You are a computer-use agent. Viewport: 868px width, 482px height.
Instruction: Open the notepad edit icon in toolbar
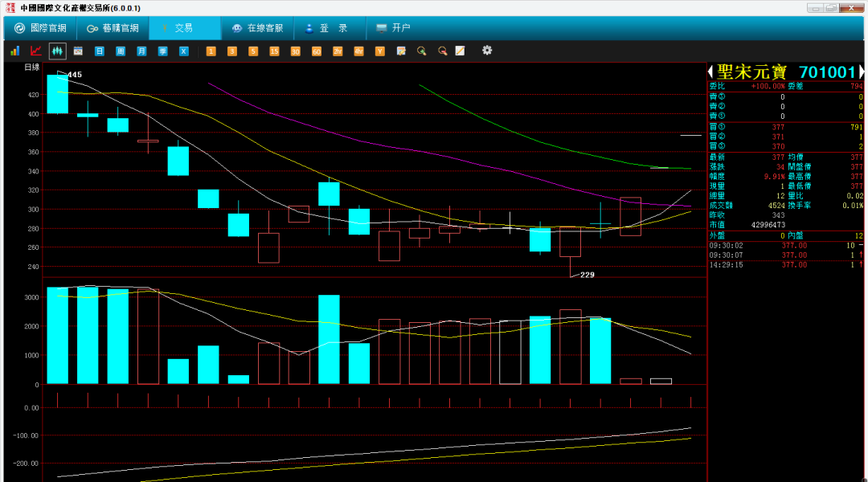[x=401, y=51]
